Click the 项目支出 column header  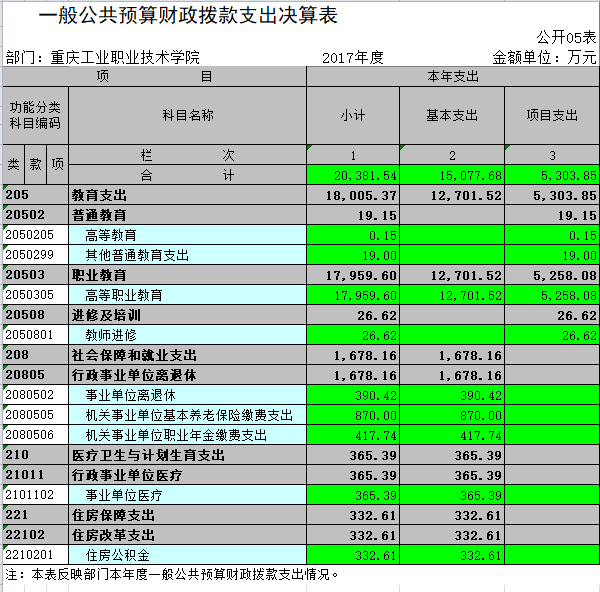tap(552, 115)
